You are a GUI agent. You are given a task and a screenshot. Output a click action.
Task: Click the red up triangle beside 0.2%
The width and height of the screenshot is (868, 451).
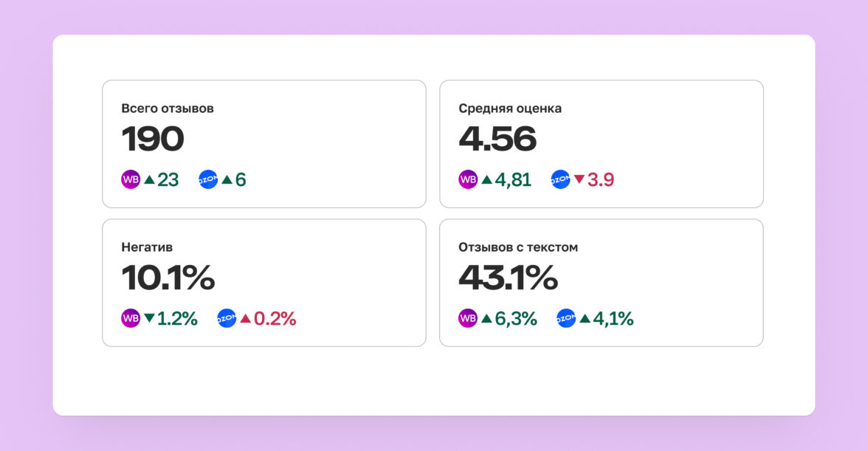coord(245,319)
